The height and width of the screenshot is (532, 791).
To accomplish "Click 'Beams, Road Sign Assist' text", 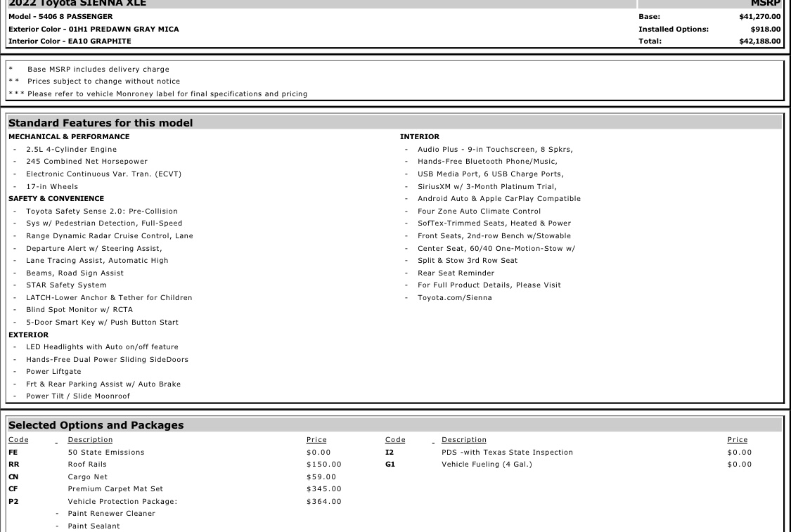I will (x=75, y=273).
